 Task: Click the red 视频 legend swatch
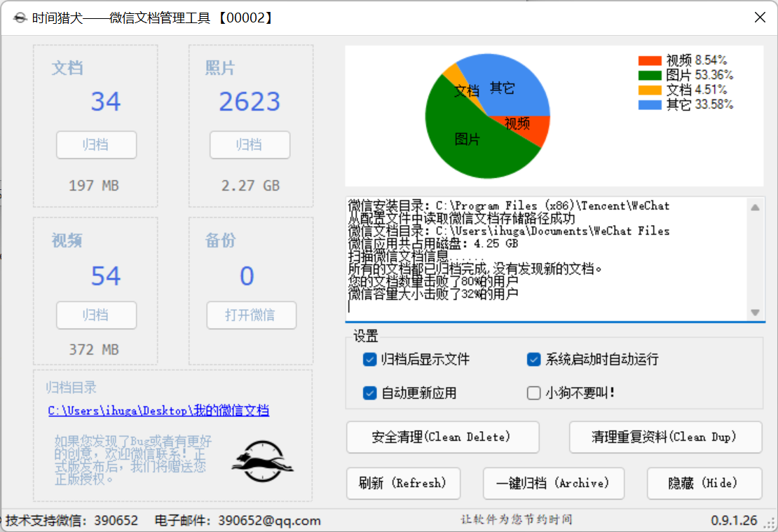650,60
